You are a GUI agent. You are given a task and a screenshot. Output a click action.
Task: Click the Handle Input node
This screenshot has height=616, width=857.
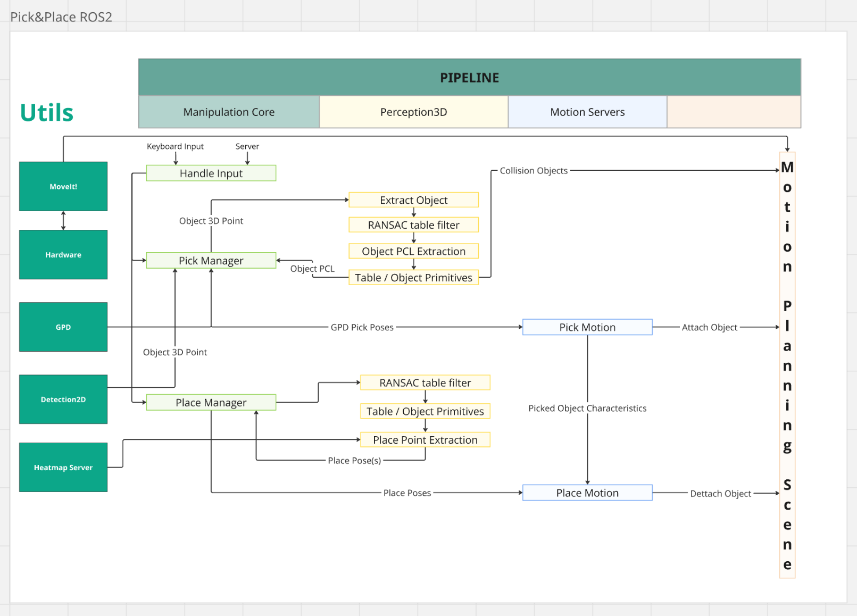coord(211,173)
